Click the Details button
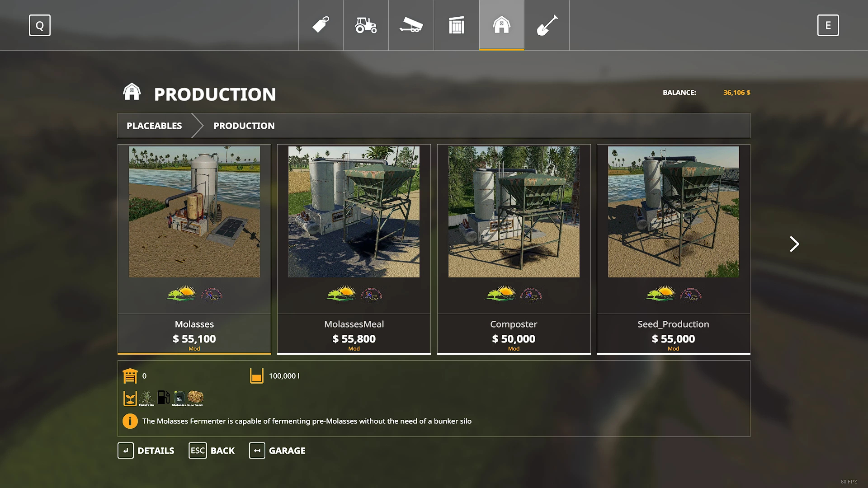The image size is (868, 488). click(146, 450)
